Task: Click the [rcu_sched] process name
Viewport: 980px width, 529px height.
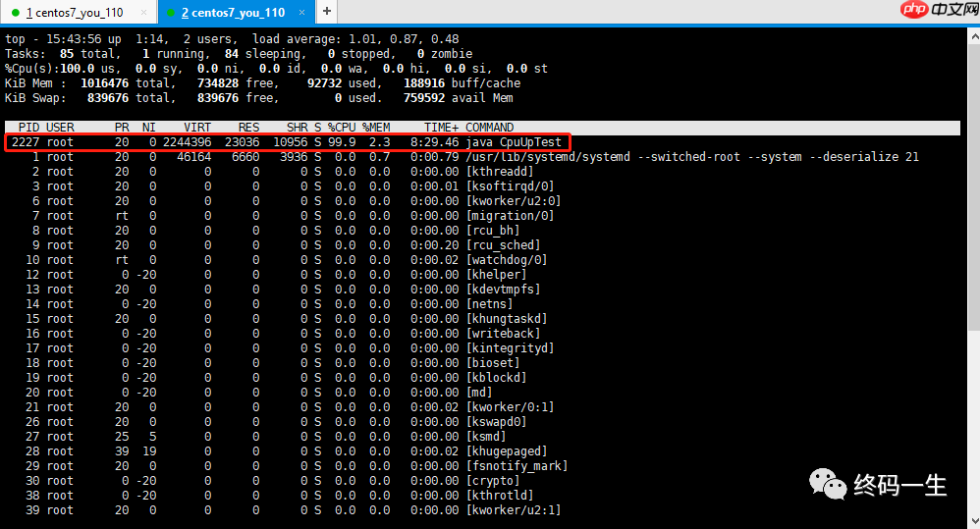Action: point(503,245)
